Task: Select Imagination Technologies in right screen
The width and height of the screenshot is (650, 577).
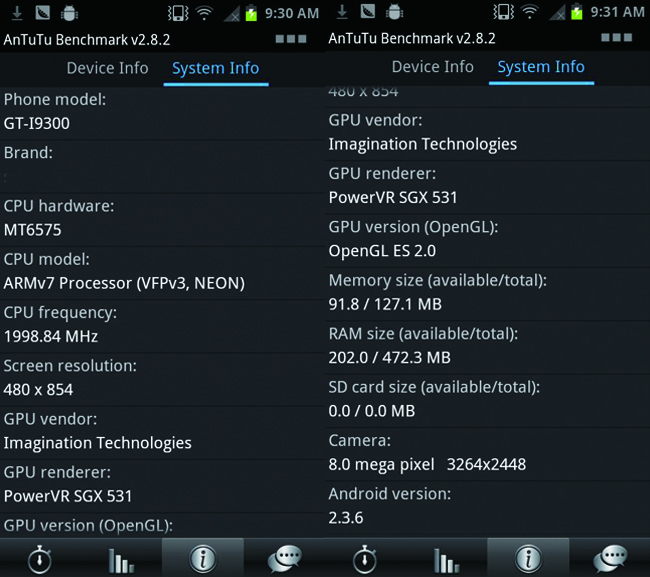Action: (x=422, y=145)
